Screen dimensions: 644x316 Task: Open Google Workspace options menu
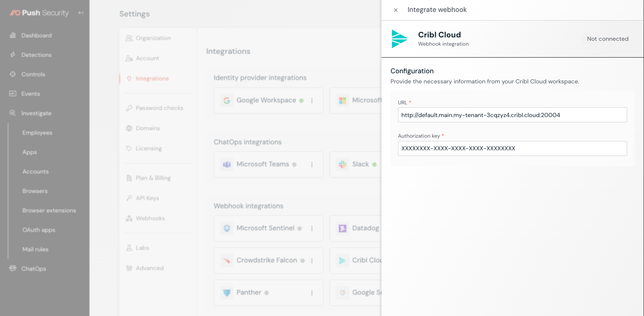pos(312,101)
